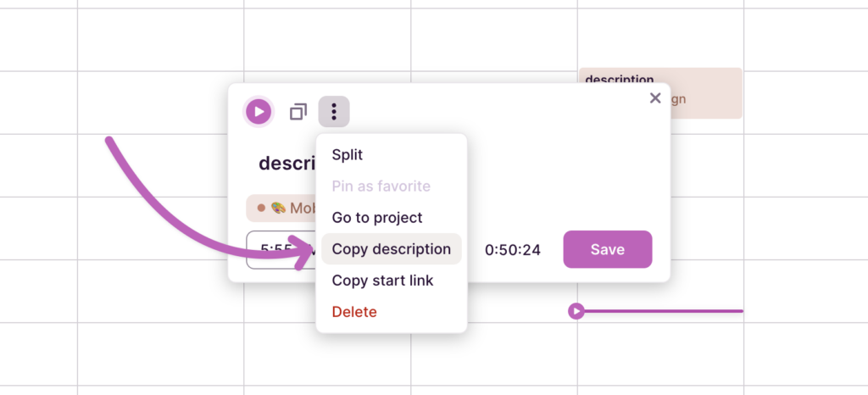Close the time entry popup
Image resolution: width=868 pixels, height=395 pixels.
(x=654, y=98)
